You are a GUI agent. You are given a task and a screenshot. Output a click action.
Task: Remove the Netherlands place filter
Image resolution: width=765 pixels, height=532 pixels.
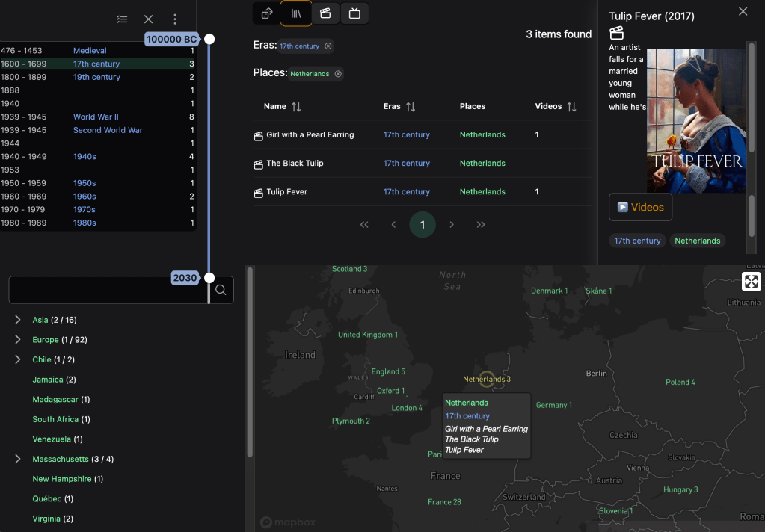point(338,74)
